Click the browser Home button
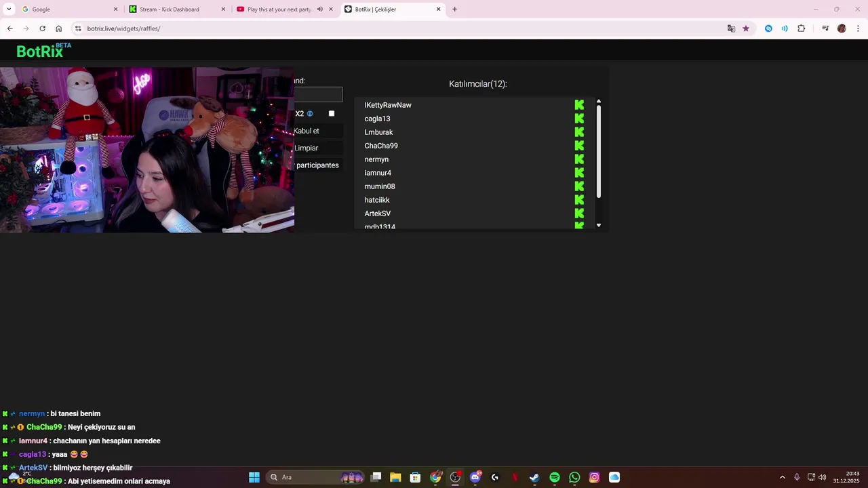 coord(58,28)
